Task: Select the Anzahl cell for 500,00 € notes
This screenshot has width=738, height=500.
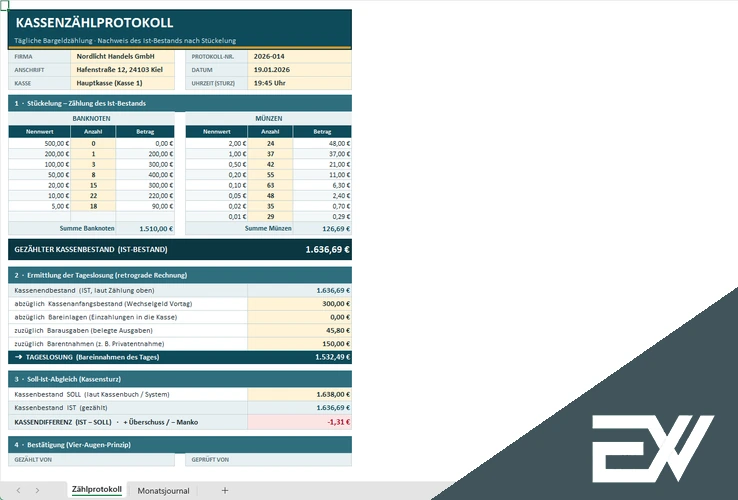Action: (x=93, y=144)
